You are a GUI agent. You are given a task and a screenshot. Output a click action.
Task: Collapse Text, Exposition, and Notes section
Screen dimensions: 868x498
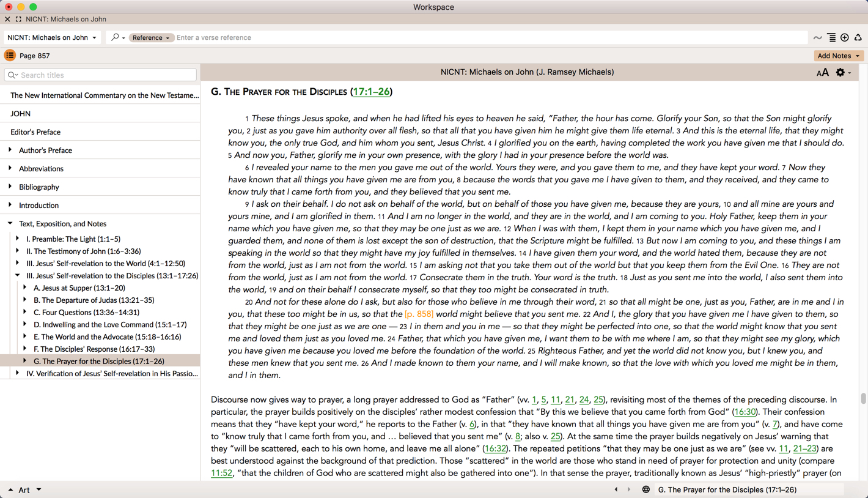pos(10,223)
